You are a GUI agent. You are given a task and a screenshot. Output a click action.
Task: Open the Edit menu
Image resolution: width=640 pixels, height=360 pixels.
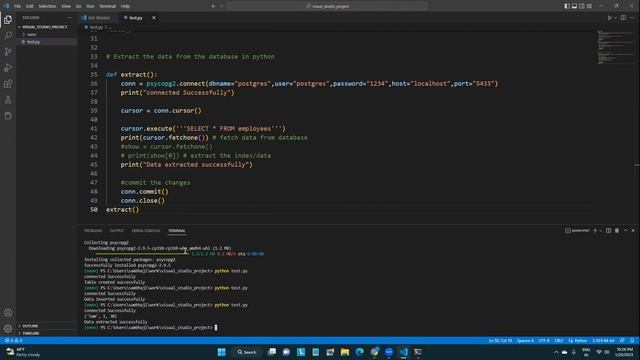pos(29,6)
